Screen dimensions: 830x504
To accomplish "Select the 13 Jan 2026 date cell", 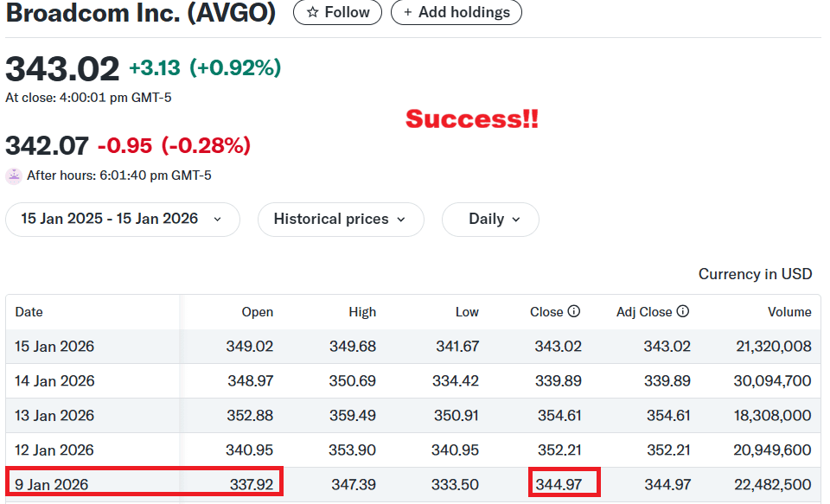I will [x=54, y=416].
